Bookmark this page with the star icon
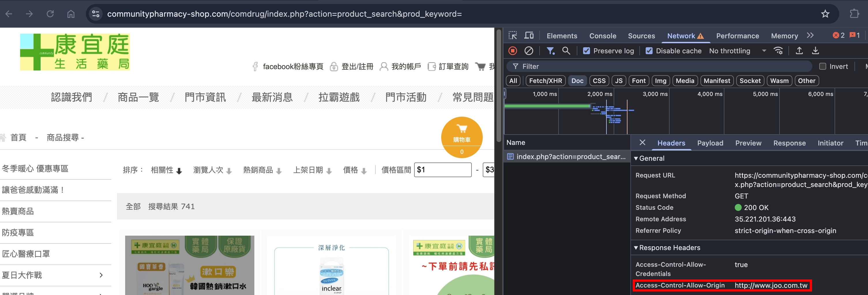 [825, 14]
